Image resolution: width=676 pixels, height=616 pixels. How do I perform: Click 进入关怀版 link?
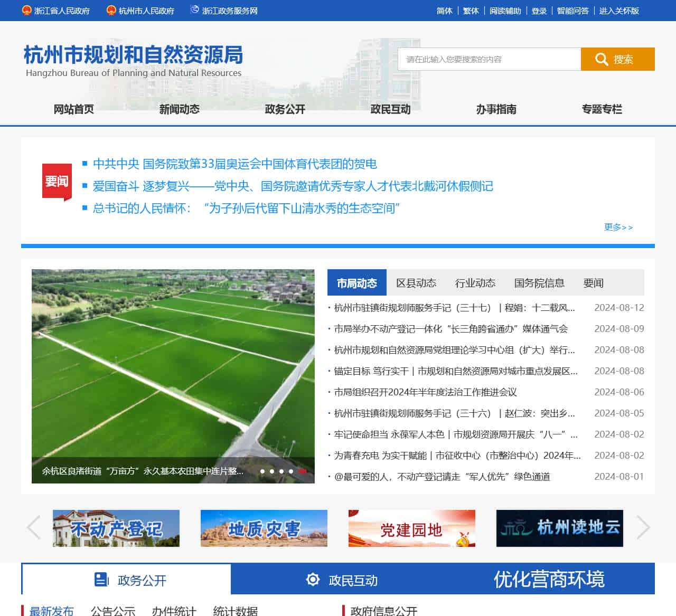pyautogui.click(x=619, y=11)
